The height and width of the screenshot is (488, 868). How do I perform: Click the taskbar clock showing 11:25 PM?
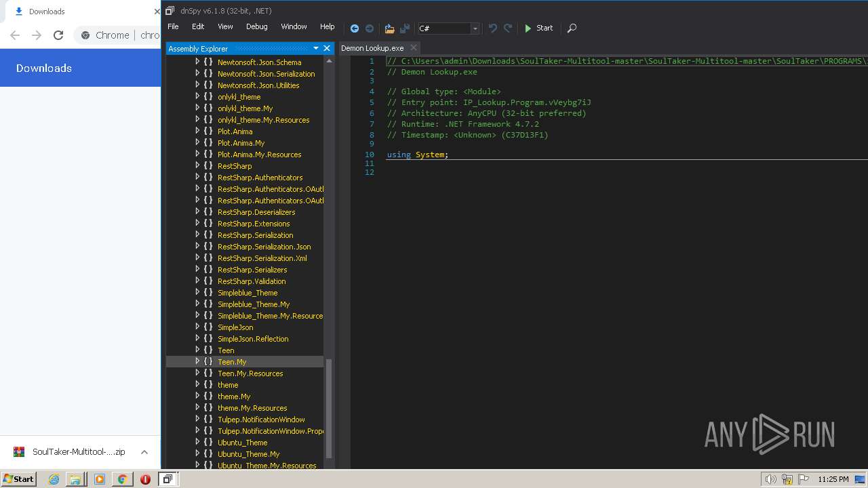833,479
